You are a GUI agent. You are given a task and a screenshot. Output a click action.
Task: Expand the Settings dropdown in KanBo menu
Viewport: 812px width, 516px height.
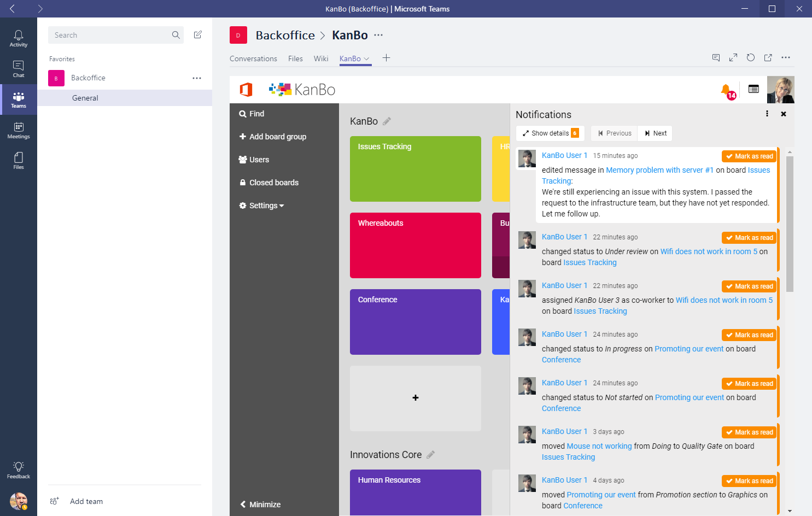click(x=262, y=206)
